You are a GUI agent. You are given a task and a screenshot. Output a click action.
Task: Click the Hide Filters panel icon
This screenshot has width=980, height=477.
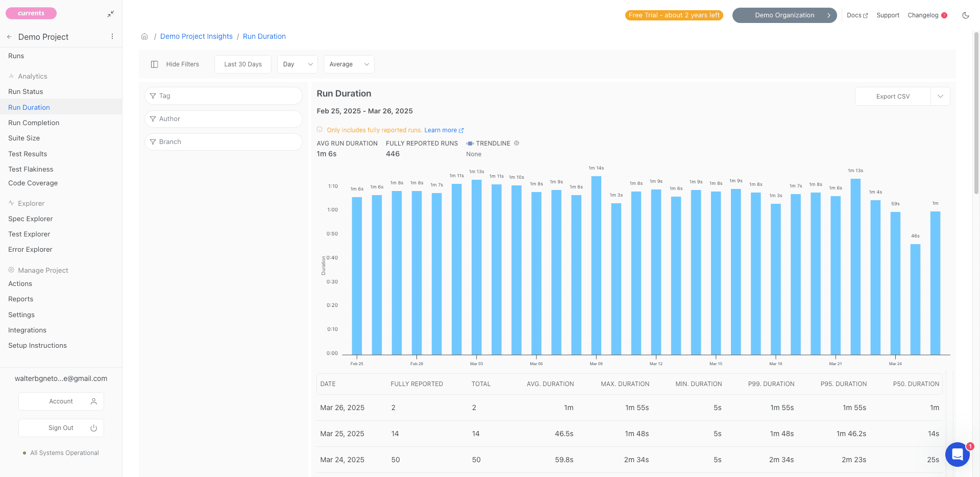(154, 64)
